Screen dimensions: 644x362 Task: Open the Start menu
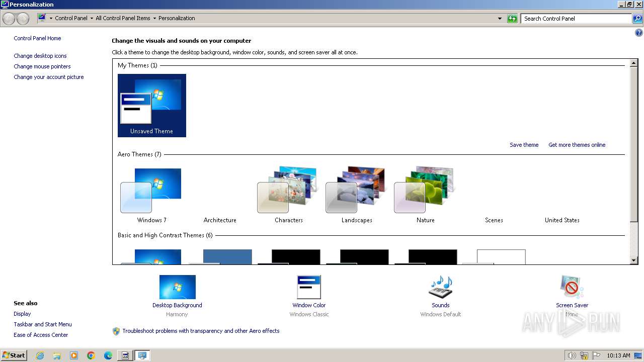[14, 355]
